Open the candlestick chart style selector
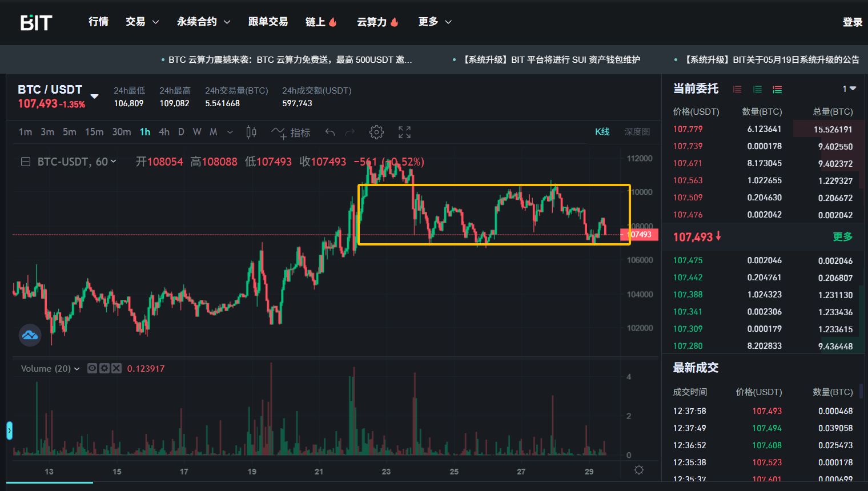Viewport: 868px width, 491px height. tap(251, 132)
